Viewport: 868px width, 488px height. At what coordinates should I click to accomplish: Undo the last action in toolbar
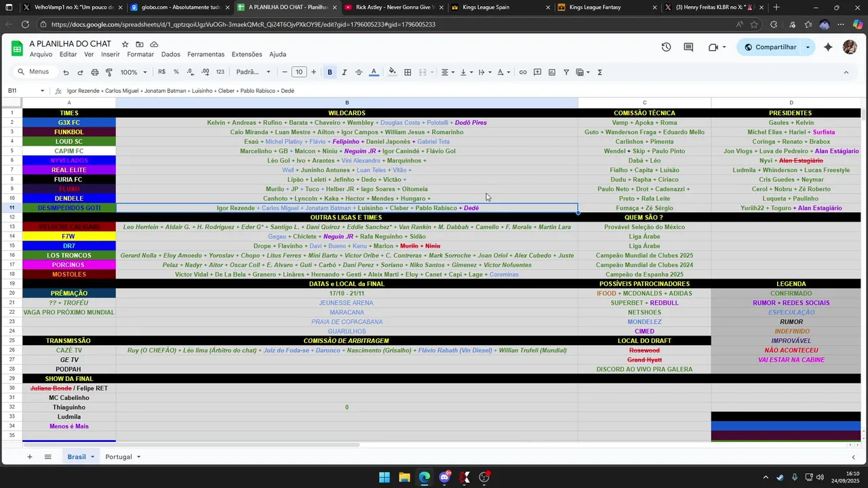pos(66,73)
